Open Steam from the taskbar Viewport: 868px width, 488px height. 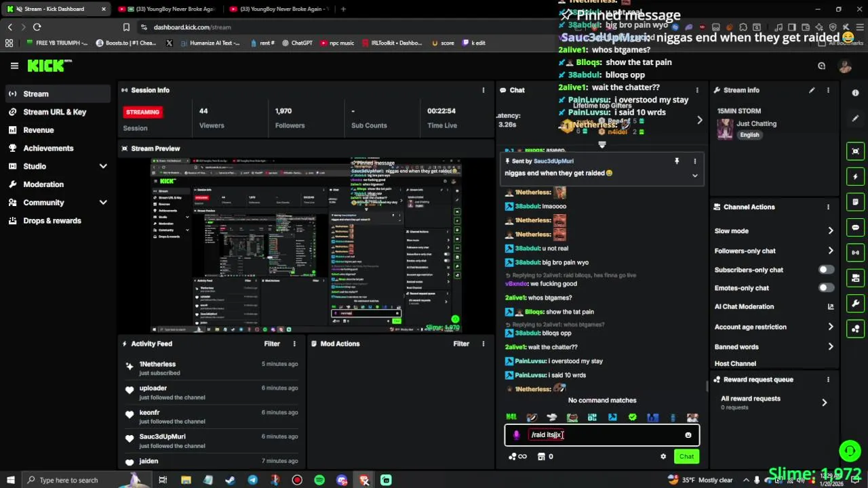click(x=231, y=480)
